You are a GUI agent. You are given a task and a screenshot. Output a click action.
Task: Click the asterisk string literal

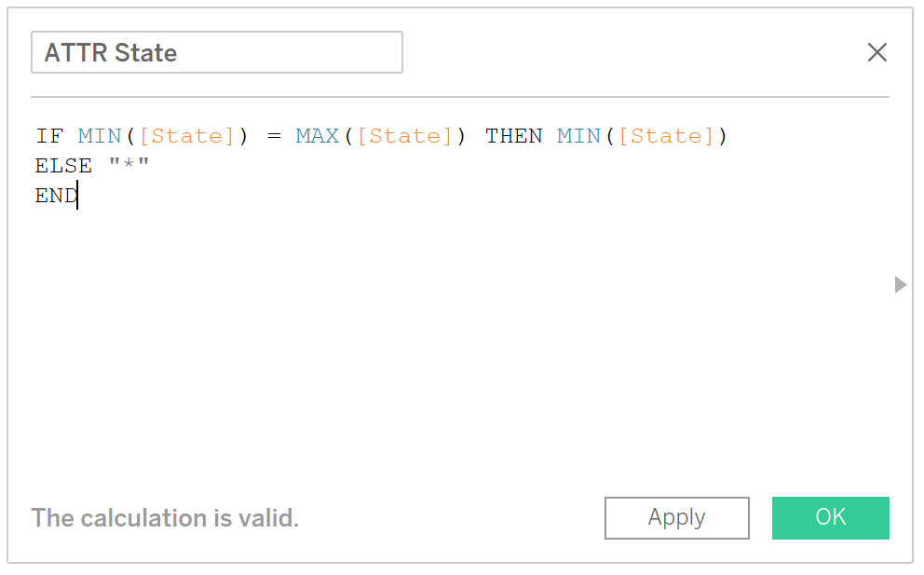click(x=129, y=163)
